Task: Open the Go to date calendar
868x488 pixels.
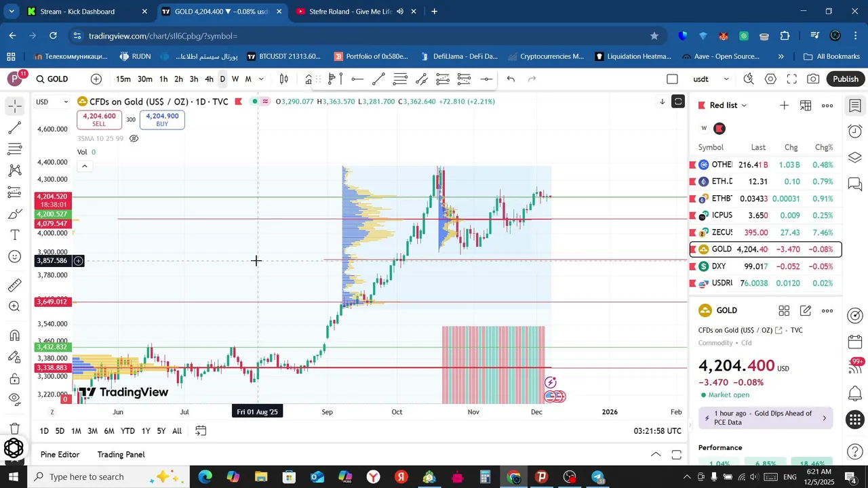Action: pos(201,431)
